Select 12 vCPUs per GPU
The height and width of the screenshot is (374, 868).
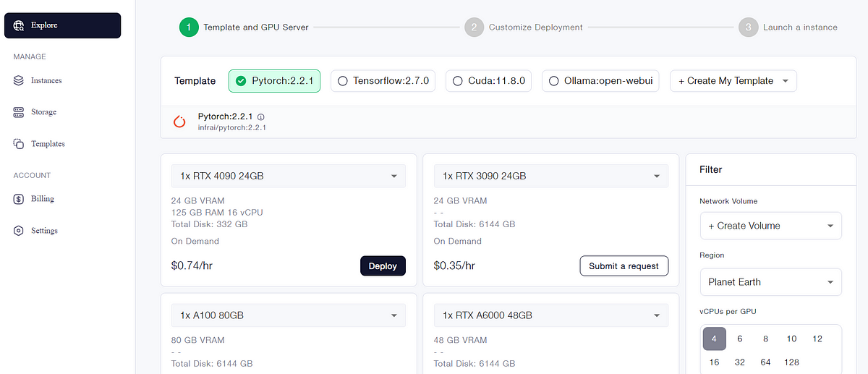click(817, 339)
